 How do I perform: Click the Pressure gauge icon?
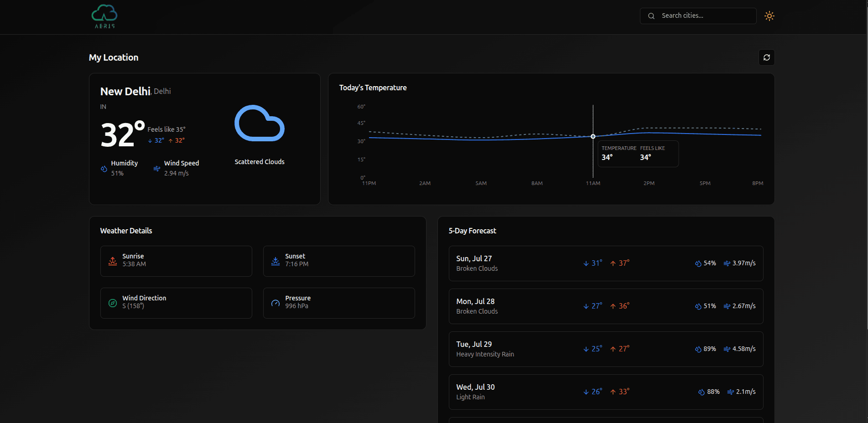(x=275, y=303)
